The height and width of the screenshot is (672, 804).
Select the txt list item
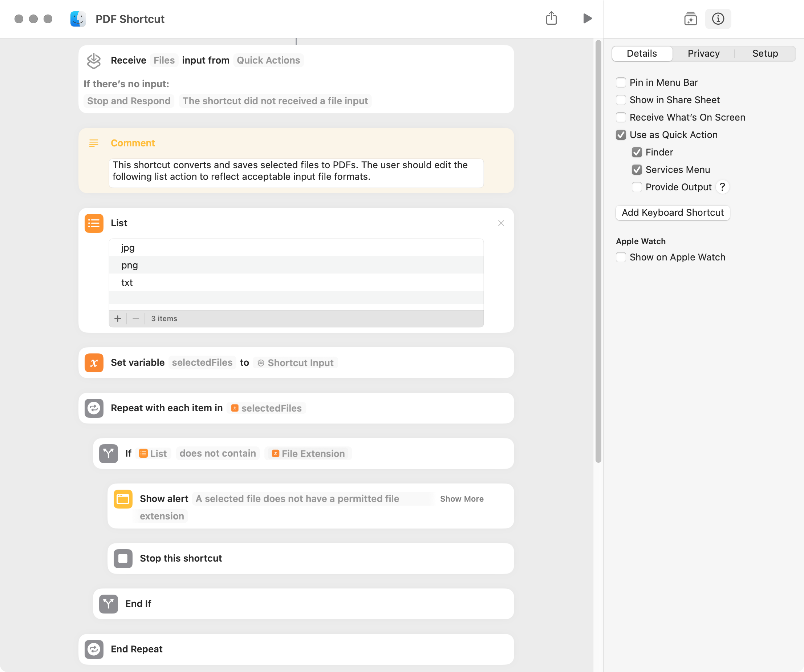pos(296,283)
